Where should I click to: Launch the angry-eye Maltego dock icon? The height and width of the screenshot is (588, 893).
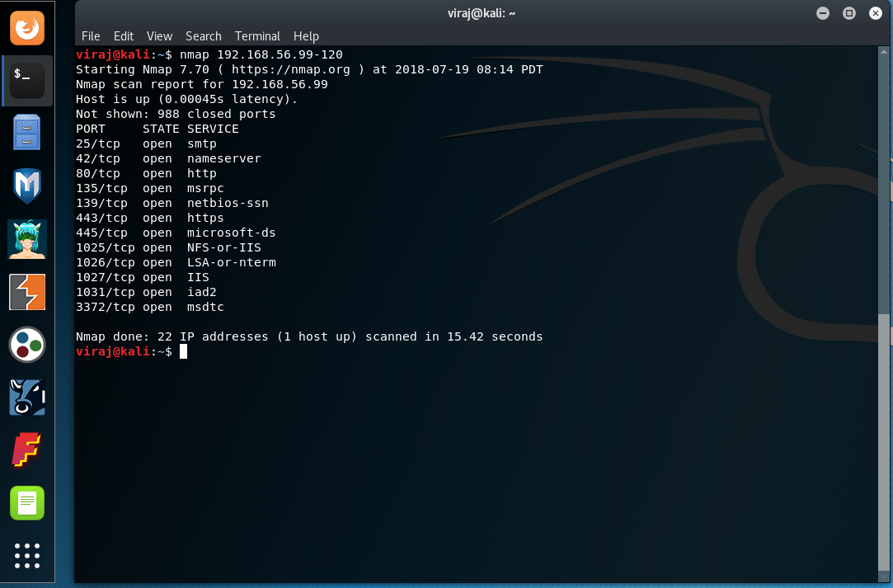(27, 397)
